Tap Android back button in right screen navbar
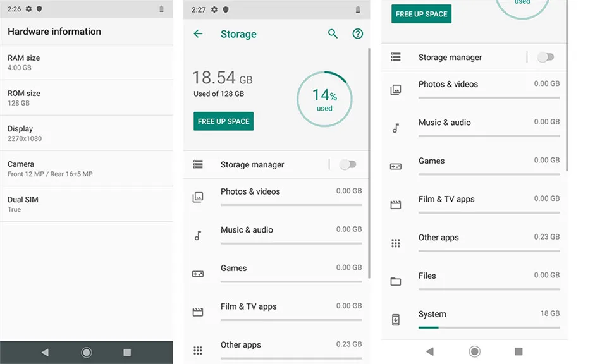This screenshot has width=607, height=364. (x=430, y=351)
